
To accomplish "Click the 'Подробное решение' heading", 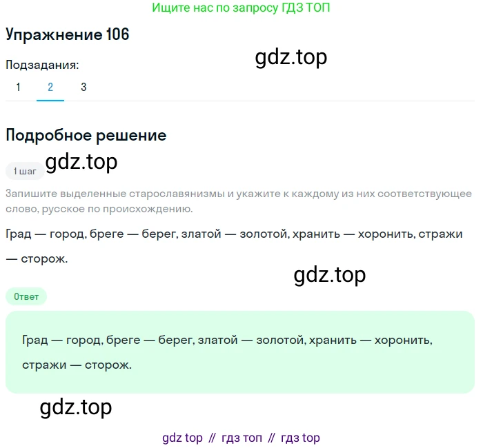I will [x=86, y=135].
